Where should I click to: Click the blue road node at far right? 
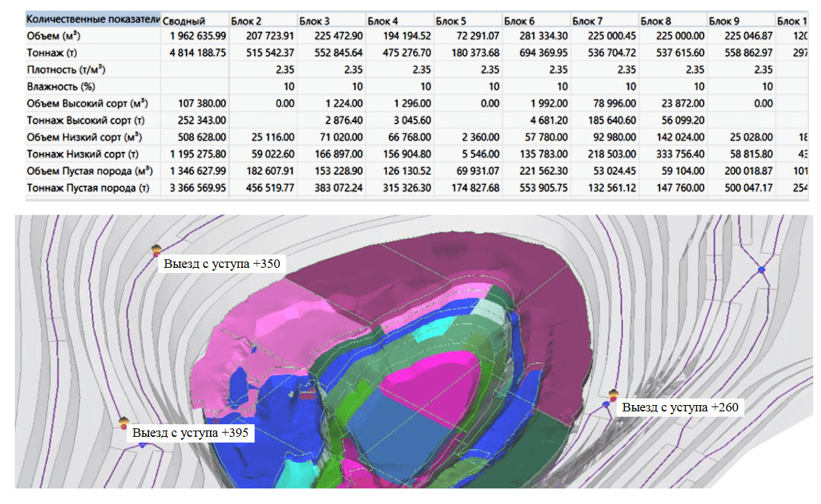point(762,270)
